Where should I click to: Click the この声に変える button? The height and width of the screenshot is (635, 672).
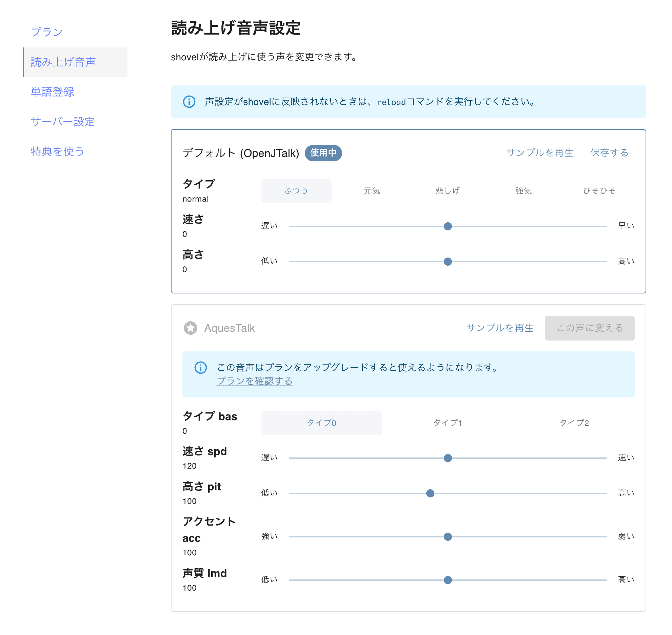pos(590,328)
